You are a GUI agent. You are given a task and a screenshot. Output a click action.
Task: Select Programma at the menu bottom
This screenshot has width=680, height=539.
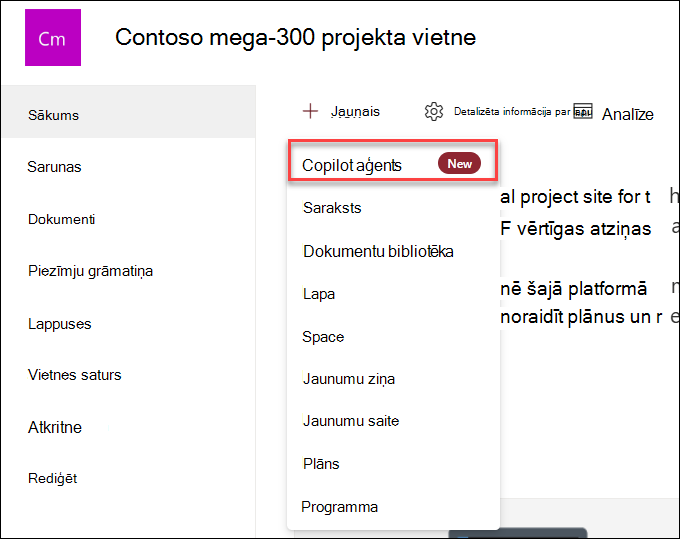click(340, 506)
